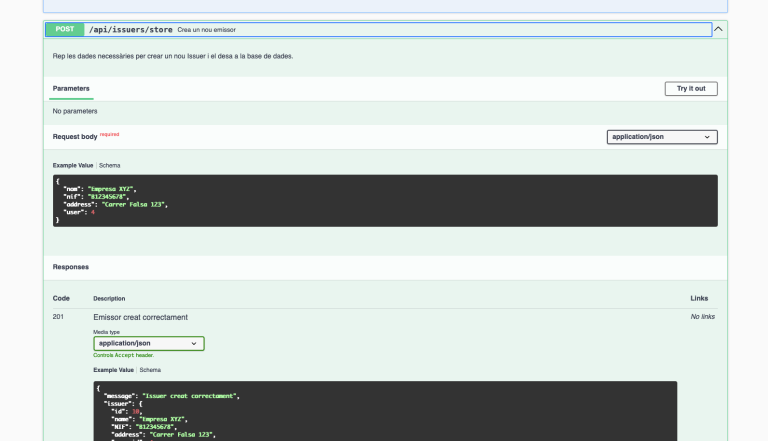Open the response Media type application/json dropdown
This screenshot has width=768, height=441.
[x=149, y=343]
